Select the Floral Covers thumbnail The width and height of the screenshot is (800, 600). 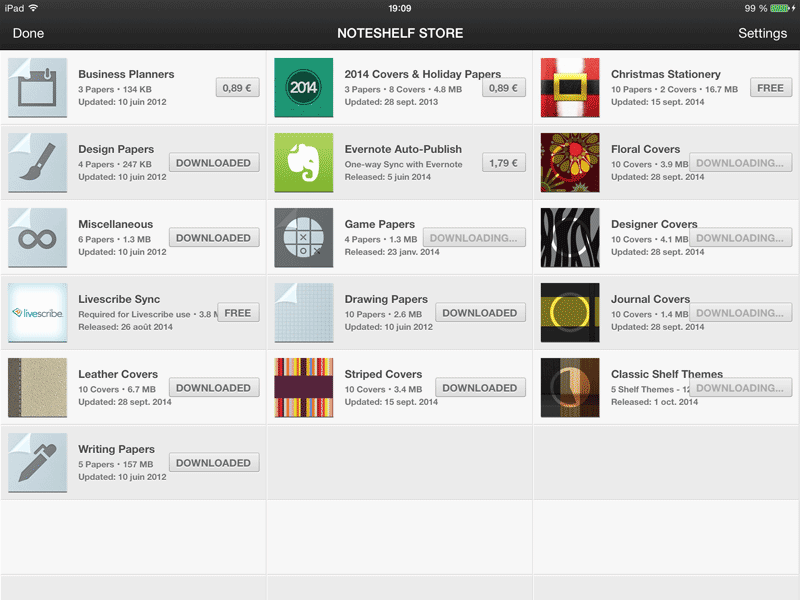(570, 163)
